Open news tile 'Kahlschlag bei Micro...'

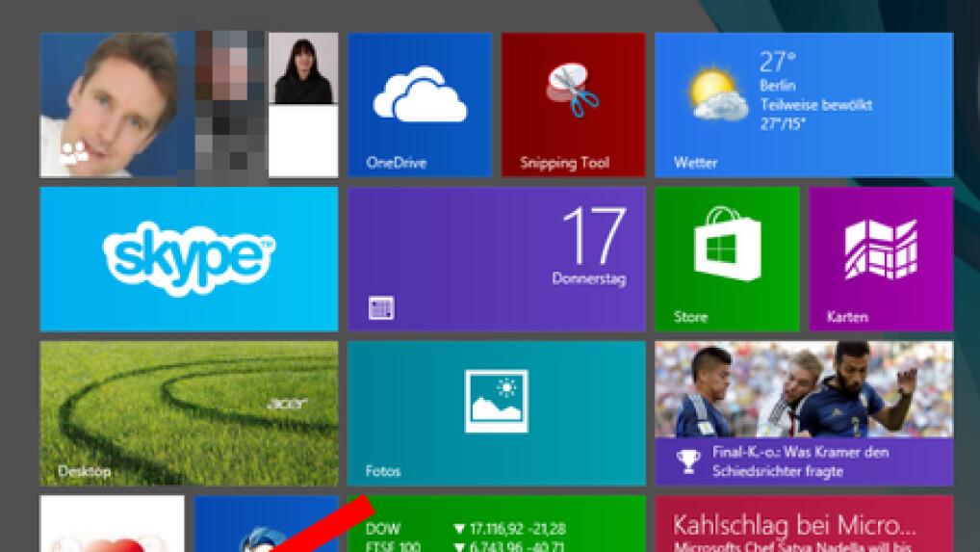coord(804,524)
